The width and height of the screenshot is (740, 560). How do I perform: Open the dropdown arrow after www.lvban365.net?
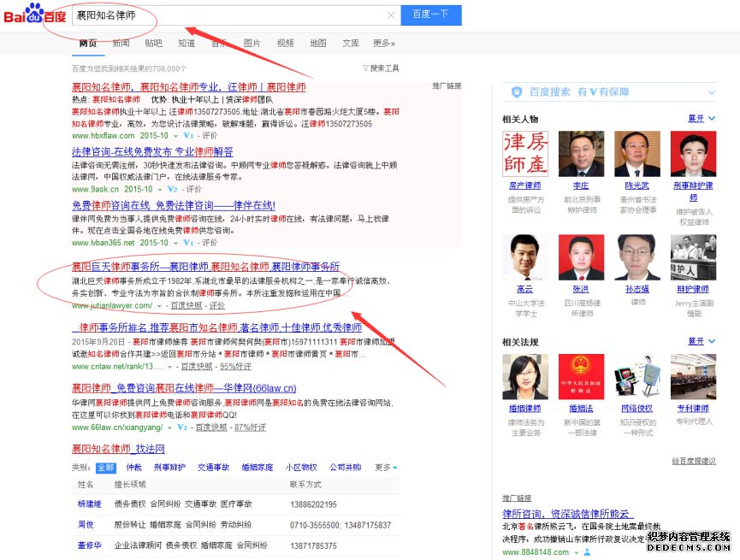click(176, 243)
